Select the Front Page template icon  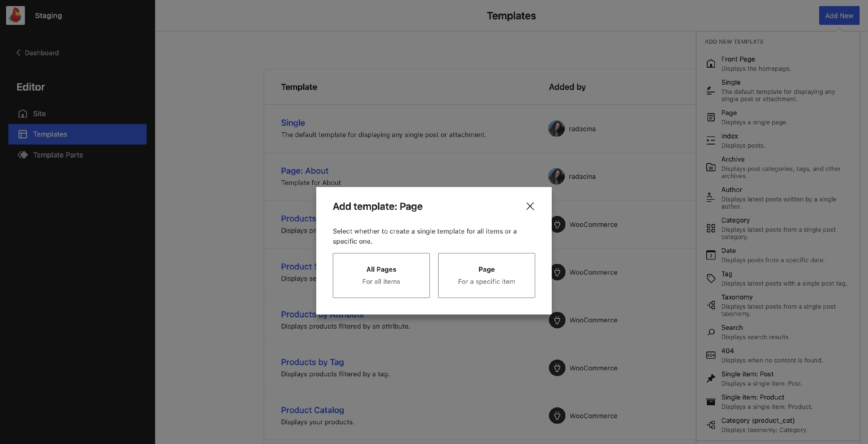pyautogui.click(x=711, y=64)
